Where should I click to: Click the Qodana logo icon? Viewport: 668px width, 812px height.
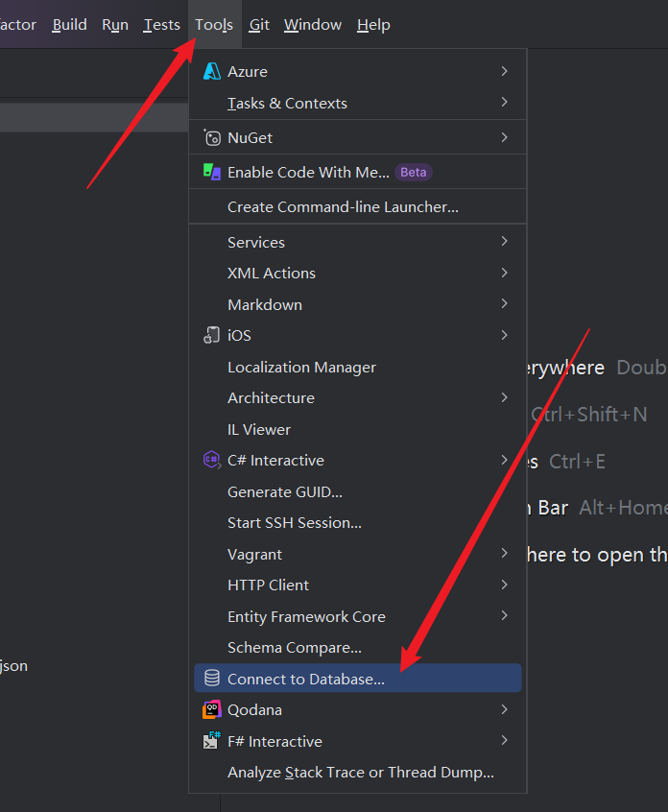(212, 709)
